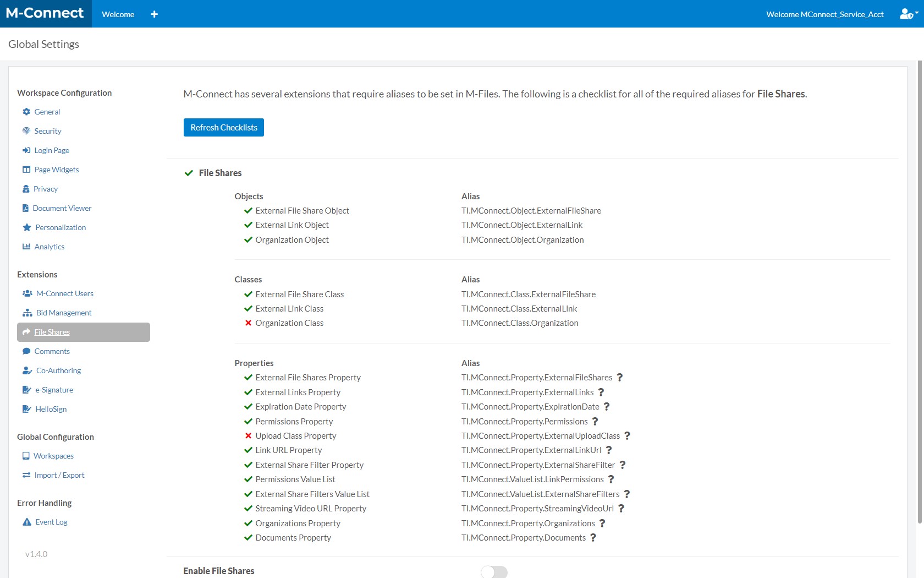924x578 pixels.
Task: Open help for the ExternalFileShares alias
Action: pos(620,378)
